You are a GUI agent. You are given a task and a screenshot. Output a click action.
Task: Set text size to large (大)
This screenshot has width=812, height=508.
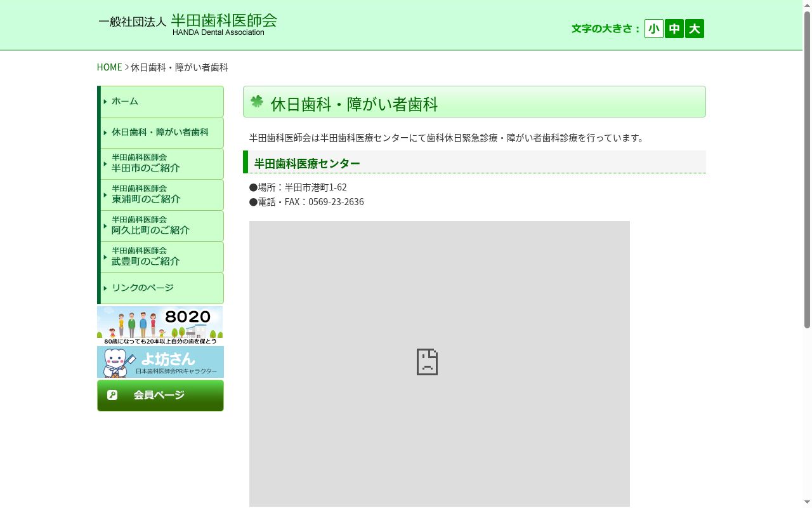tap(695, 29)
